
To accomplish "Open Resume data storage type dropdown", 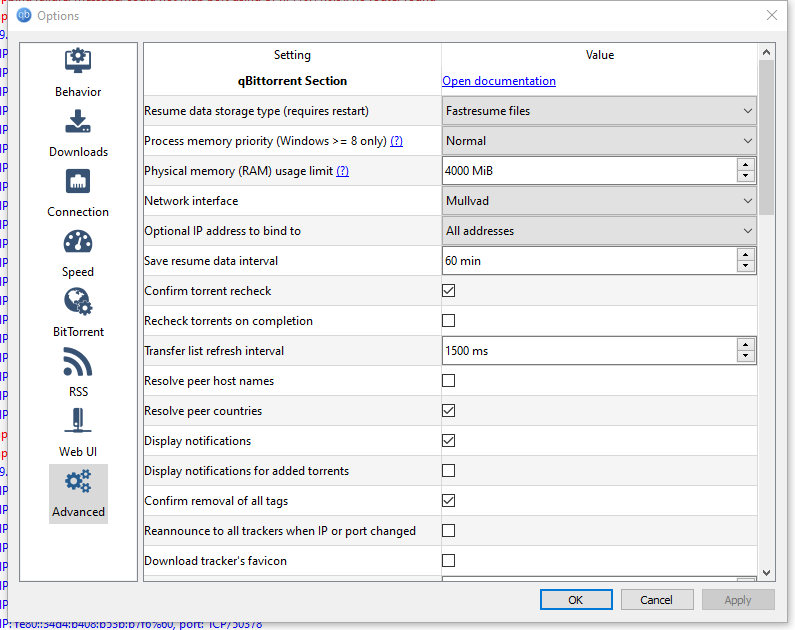I will [599, 110].
